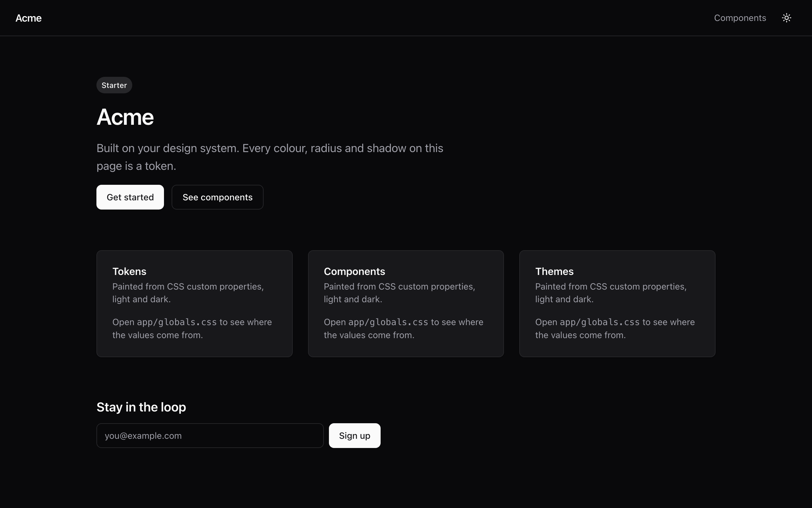Image resolution: width=812 pixels, height=508 pixels.
Task: Select the Tokens card heading
Action: (x=129, y=271)
